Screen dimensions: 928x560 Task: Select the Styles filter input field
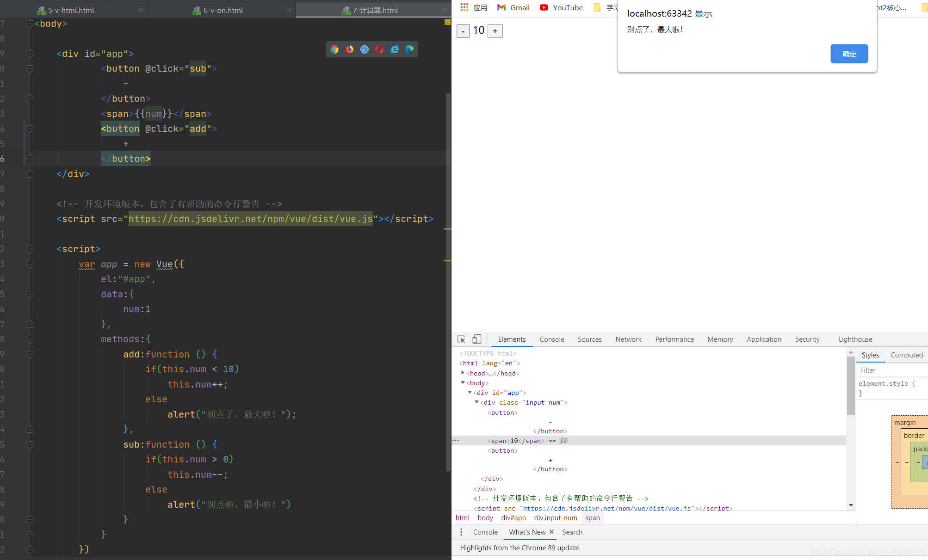[888, 370]
